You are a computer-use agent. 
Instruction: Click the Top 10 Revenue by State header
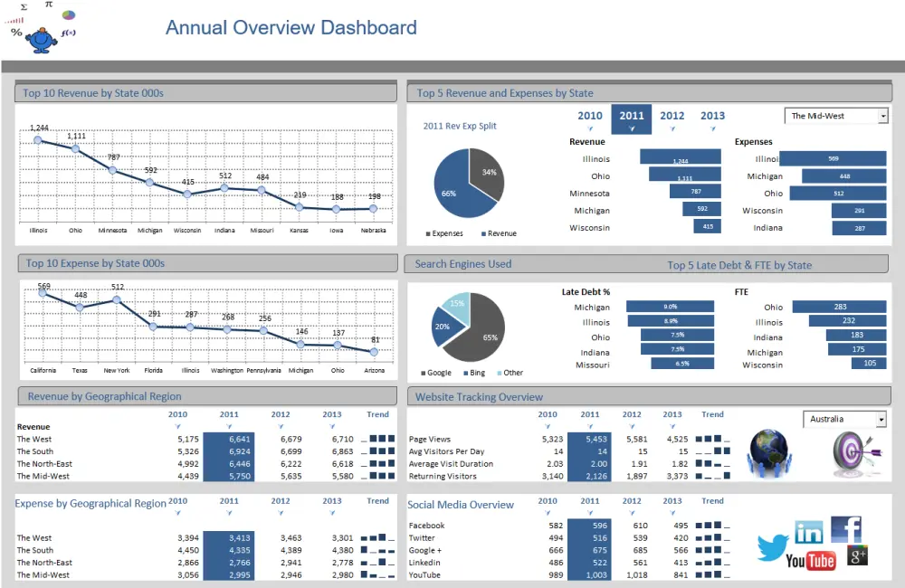pos(92,92)
